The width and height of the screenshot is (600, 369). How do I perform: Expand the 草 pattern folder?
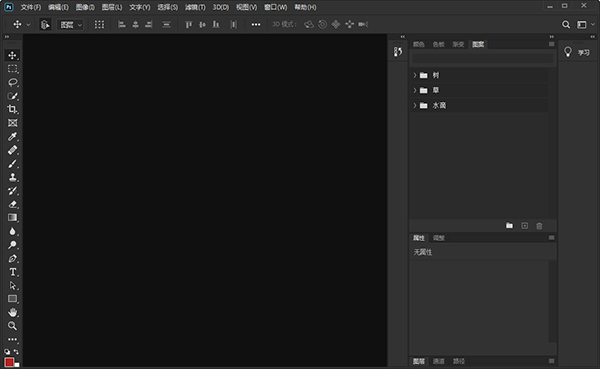414,90
